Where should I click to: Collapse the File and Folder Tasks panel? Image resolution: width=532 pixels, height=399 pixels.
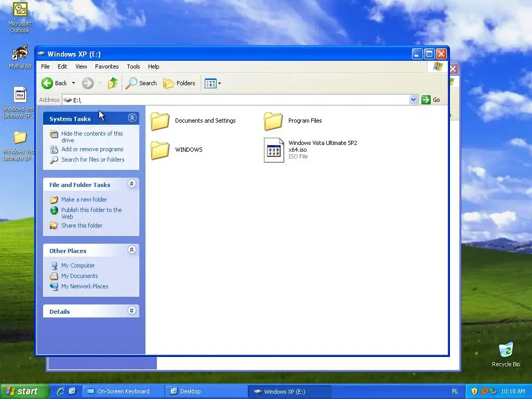point(132,184)
